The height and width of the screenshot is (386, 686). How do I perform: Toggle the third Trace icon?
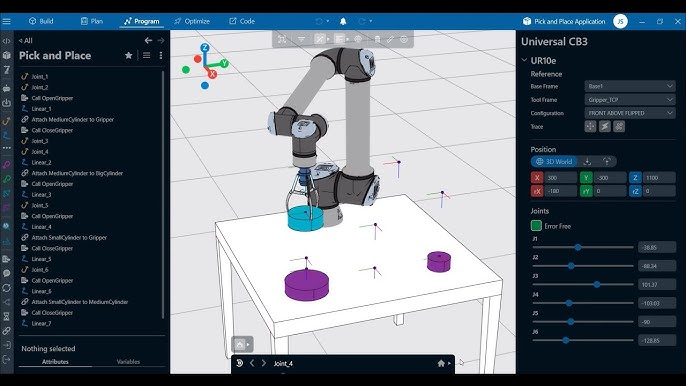pyautogui.click(x=619, y=126)
